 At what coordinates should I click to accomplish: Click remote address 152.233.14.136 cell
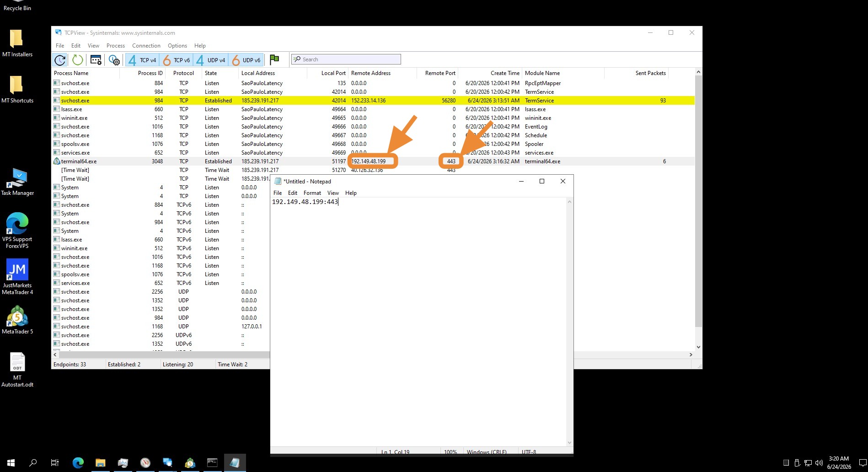click(369, 101)
